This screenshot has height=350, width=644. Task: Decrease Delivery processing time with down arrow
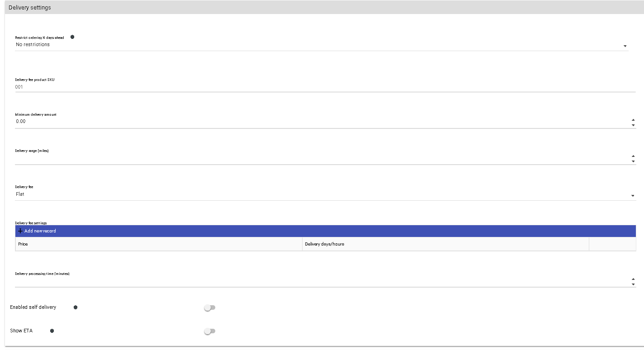pos(633,284)
